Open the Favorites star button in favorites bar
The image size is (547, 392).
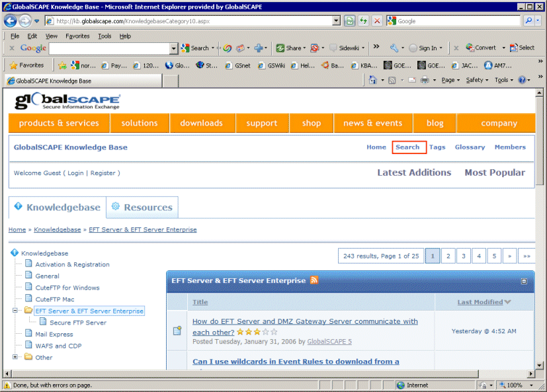click(27, 65)
